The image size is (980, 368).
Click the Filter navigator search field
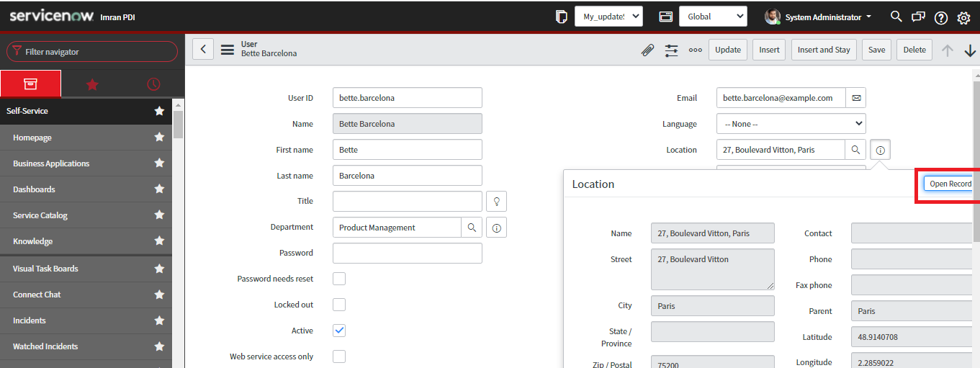[92, 52]
